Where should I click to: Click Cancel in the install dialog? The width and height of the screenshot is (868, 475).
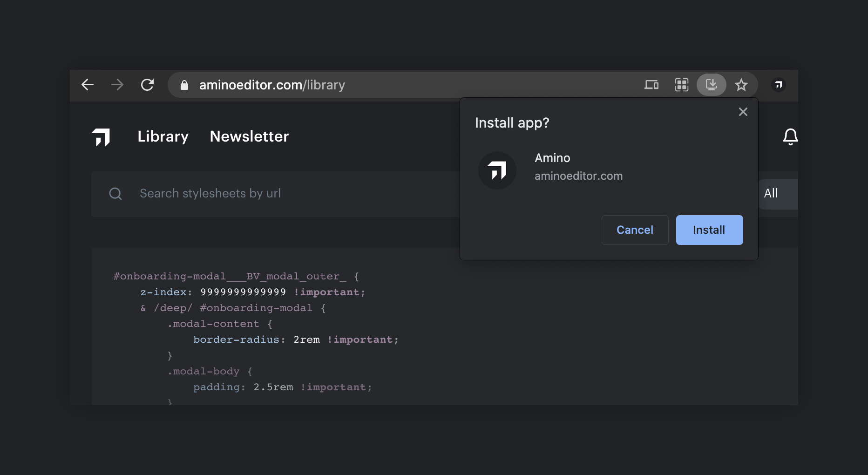tap(635, 230)
